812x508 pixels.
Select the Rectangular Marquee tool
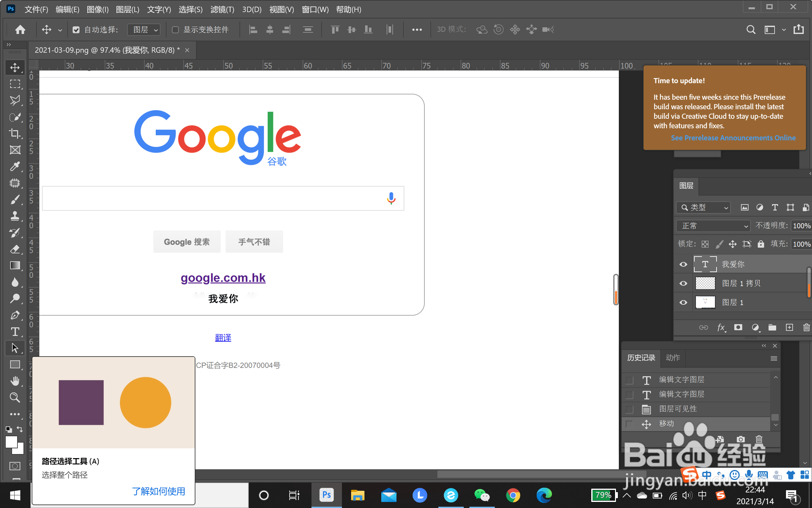tap(15, 84)
